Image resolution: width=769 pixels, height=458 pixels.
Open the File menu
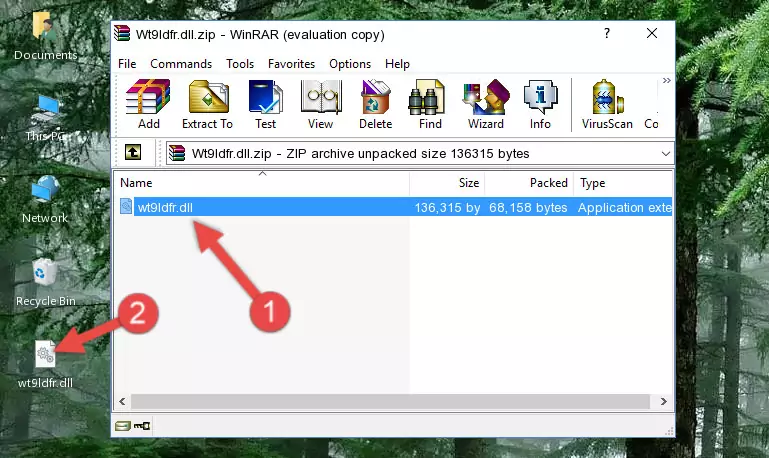click(x=127, y=64)
